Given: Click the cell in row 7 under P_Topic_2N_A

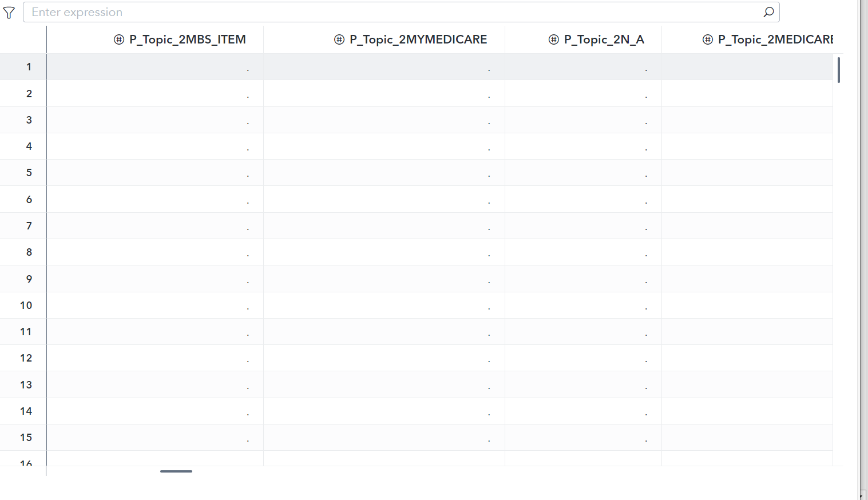Looking at the screenshot, I should tap(583, 225).
